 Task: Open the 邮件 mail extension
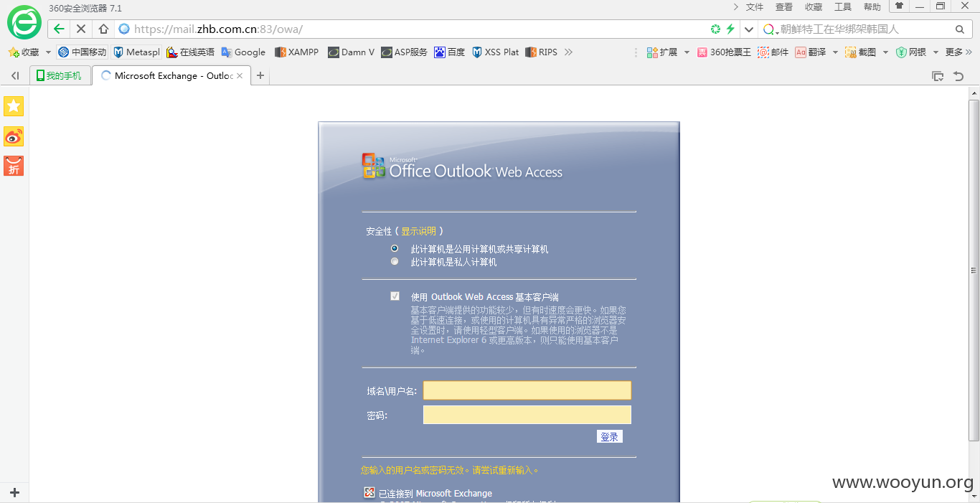(x=773, y=52)
